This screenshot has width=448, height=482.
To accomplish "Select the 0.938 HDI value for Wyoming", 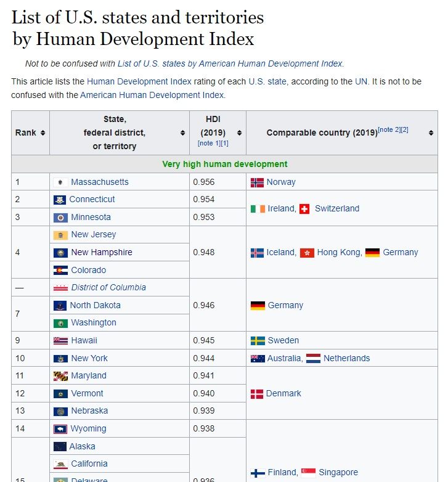I will 218,429.
